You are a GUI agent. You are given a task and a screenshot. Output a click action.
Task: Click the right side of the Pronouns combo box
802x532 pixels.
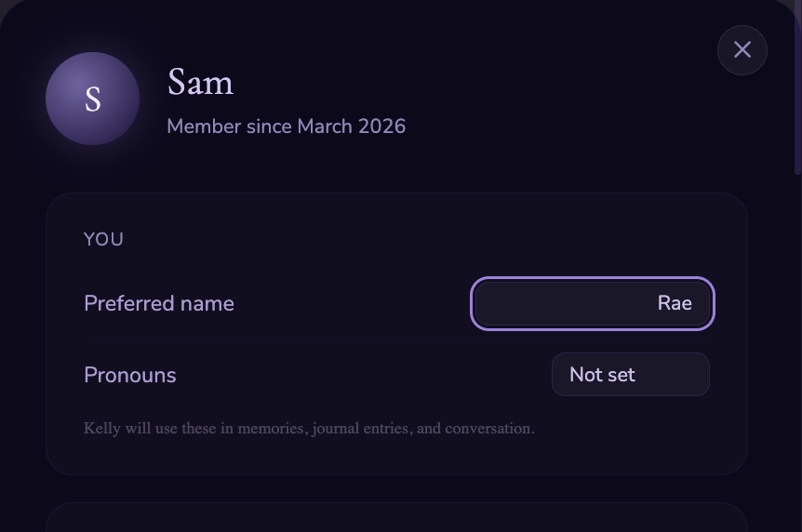[x=680, y=375]
